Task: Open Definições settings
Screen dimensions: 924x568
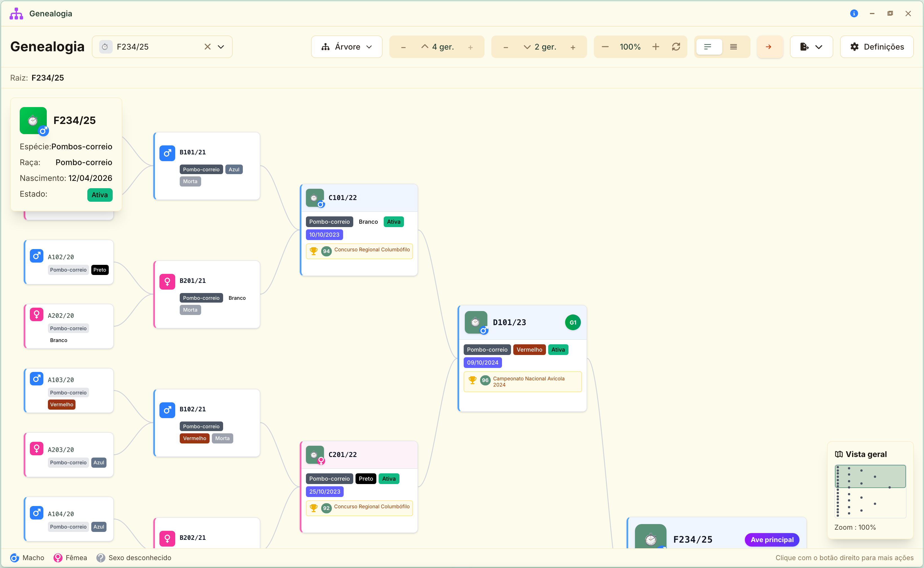Action: pos(877,46)
